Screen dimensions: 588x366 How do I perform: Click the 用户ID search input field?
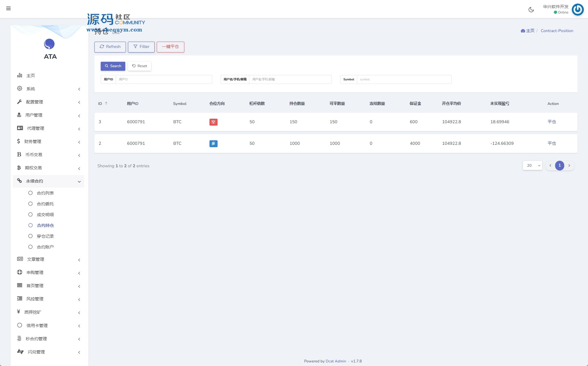(x=164, y=79)
